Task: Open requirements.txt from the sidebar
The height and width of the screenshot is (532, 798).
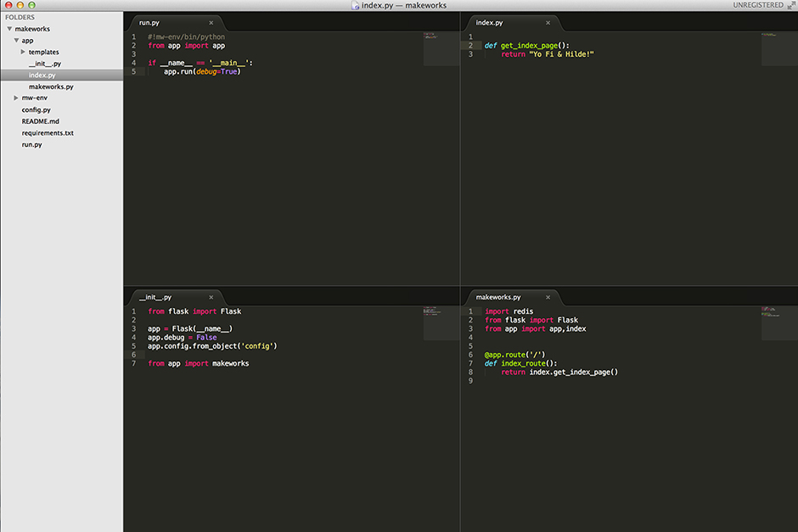Action: pos(48,132)
